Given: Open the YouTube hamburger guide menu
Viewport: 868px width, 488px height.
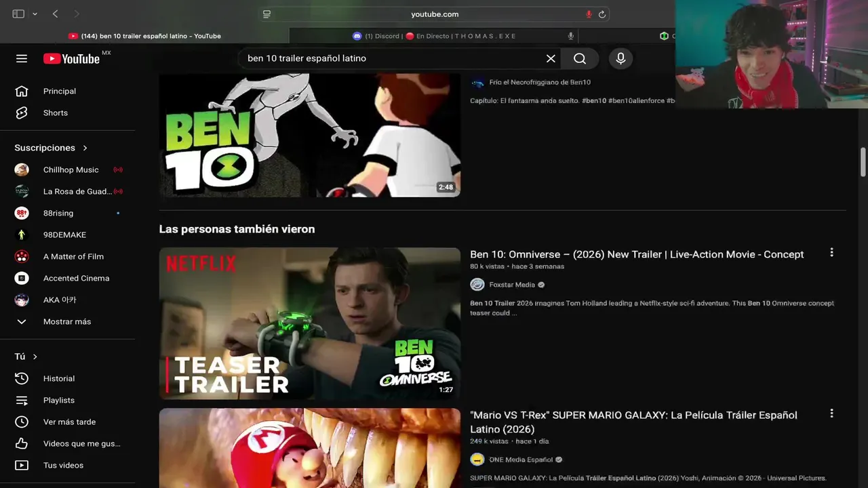Looking at the screenshot, I should (22, 58).
